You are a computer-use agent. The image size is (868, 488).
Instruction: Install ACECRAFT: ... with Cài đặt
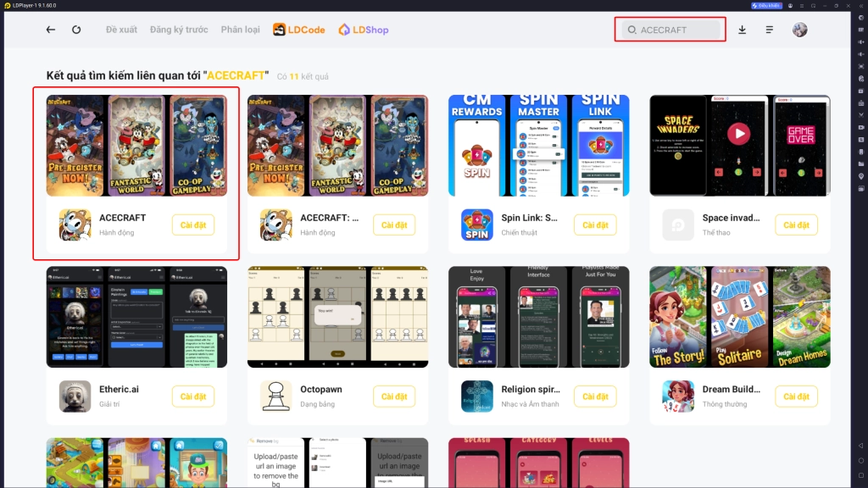(x=394, y=225)
